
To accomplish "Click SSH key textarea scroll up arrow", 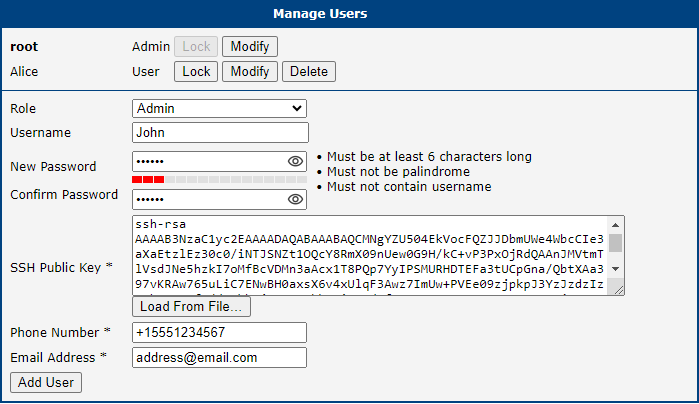I will [616, 225].
